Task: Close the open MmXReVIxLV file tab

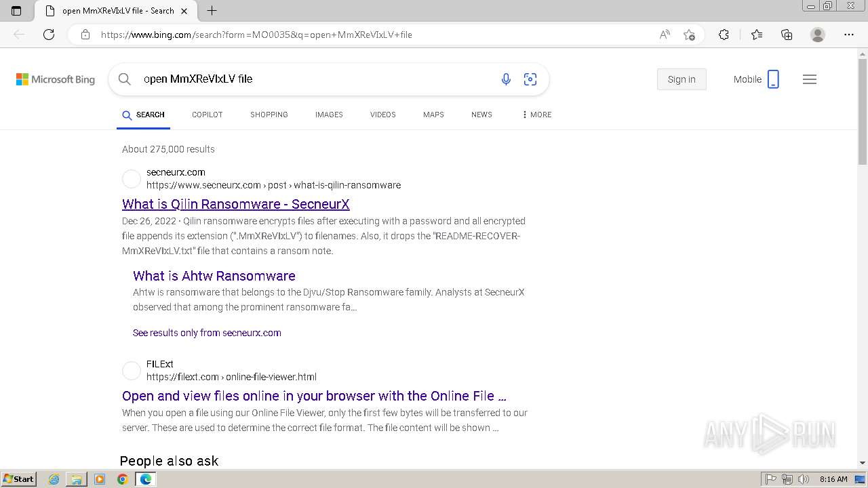Action: (184, 11)
